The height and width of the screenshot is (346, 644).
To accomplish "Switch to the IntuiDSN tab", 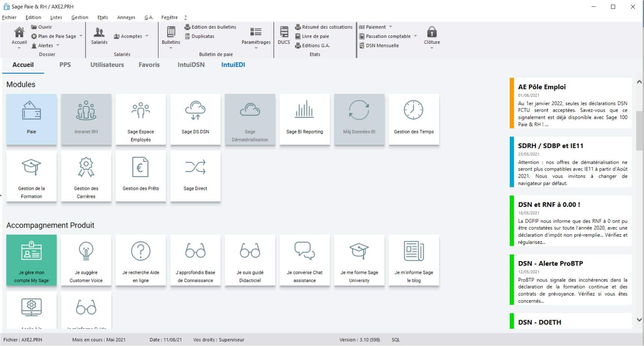I will click(191, 65).
